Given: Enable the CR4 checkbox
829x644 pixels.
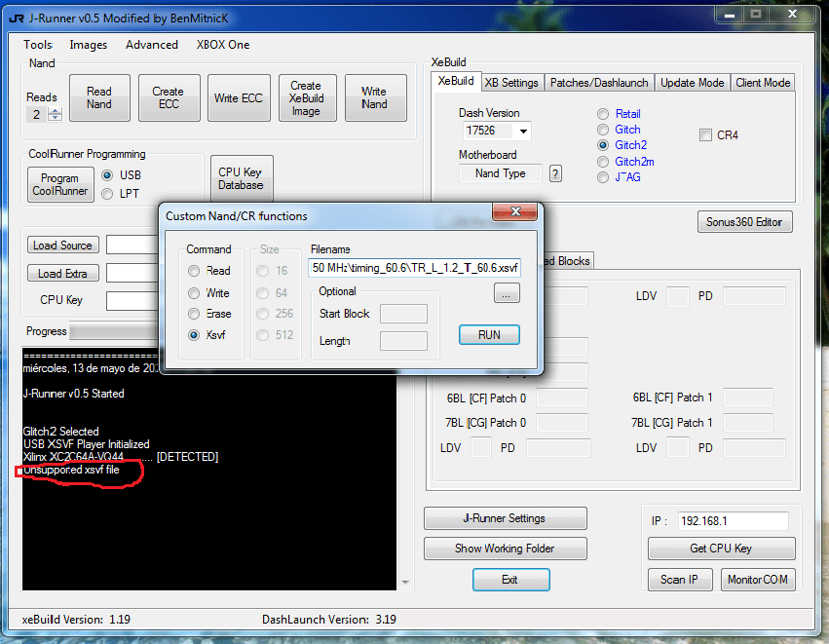Looking at the screenshot, I should click(705, 135).
